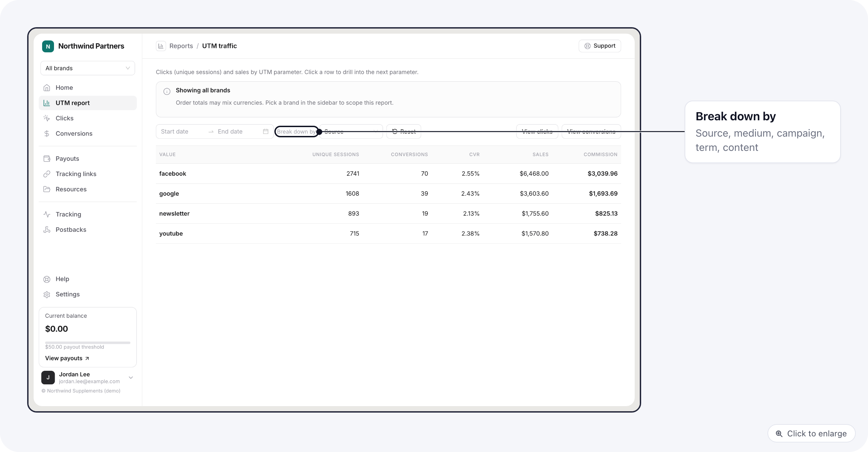Click the Home icon in sidebar
This screenshot has width=868, height=452.
point(47,88)
